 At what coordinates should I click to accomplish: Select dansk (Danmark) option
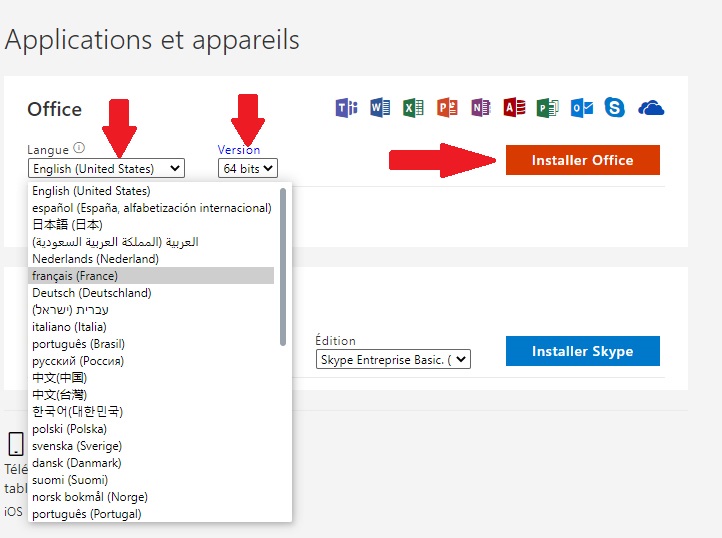click(x=153, y=463)
